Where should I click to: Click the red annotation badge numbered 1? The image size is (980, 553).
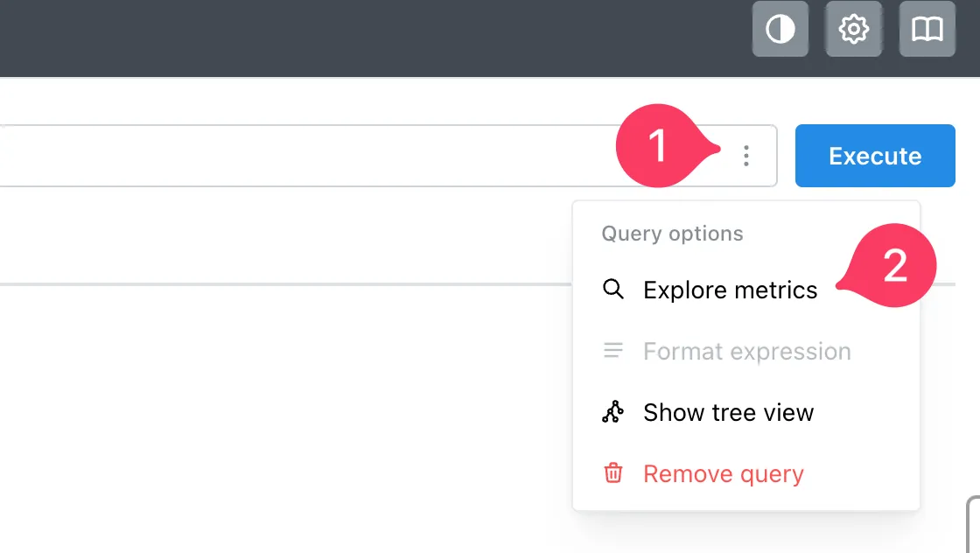pos(658,147)
